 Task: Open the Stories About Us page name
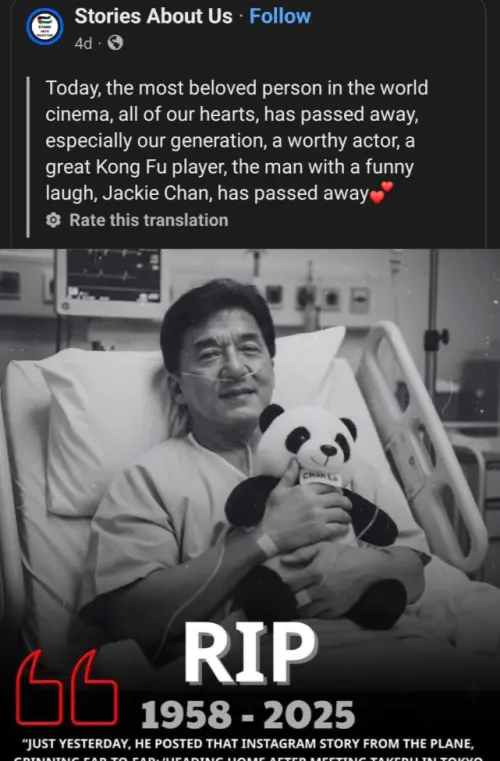[153, 16]
